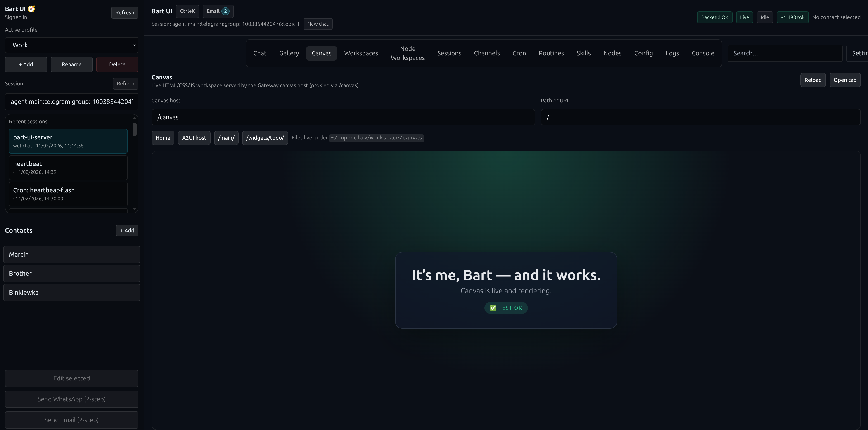
Task: Click Send Email (2-step)
Action: 71,420
